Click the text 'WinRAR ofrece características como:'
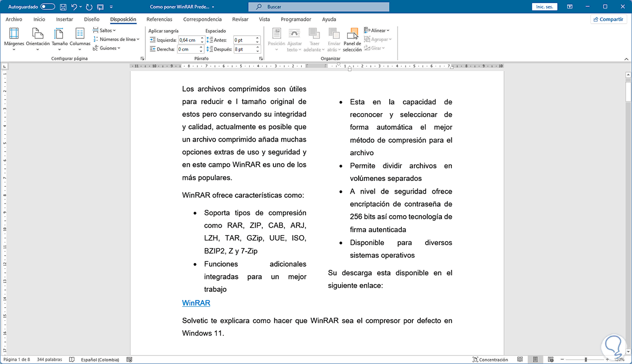 click(243, 195)
